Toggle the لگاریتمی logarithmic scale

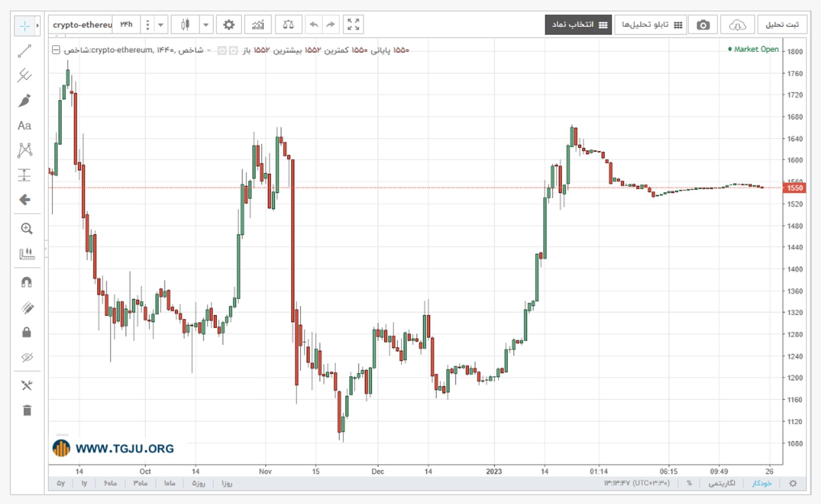(722, 483)
